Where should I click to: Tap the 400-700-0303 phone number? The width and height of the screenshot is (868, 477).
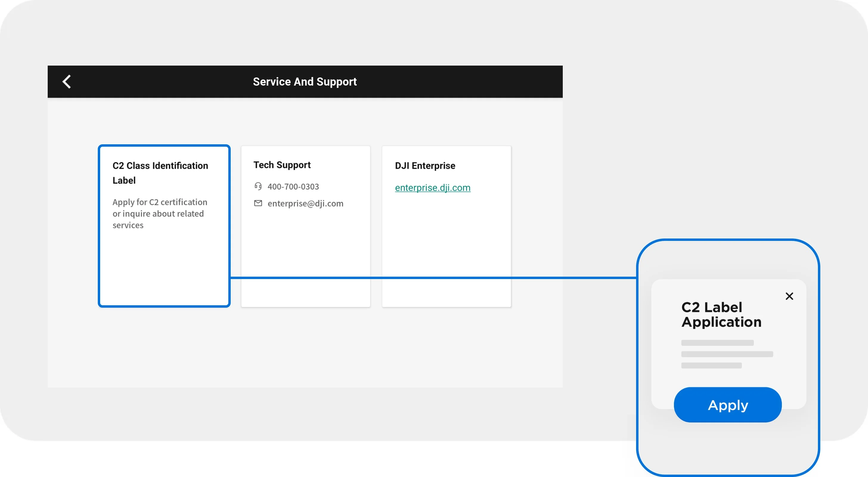click(x=293, y=186)
